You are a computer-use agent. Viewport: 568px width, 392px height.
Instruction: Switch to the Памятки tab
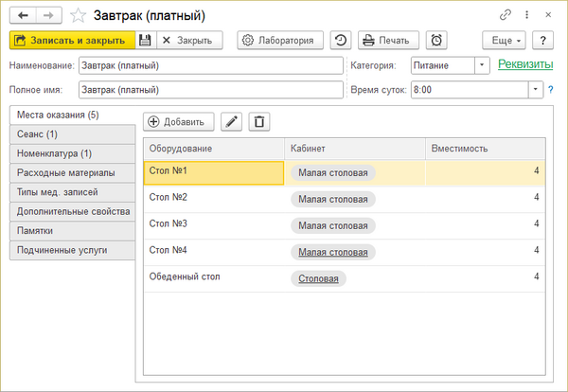(73, 231)
